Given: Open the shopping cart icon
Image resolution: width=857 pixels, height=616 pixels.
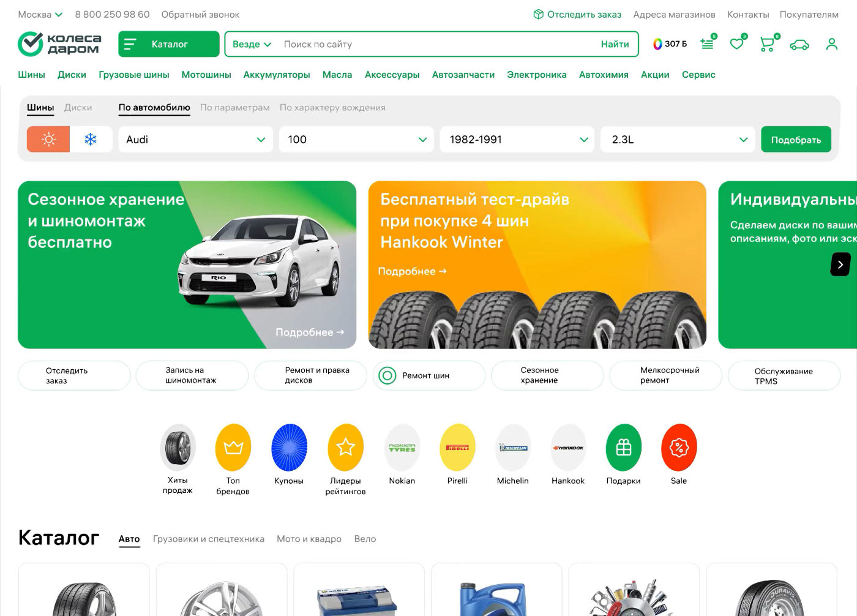Looking at the screenshot, I should pyautogui.click(x=766, y=44).
